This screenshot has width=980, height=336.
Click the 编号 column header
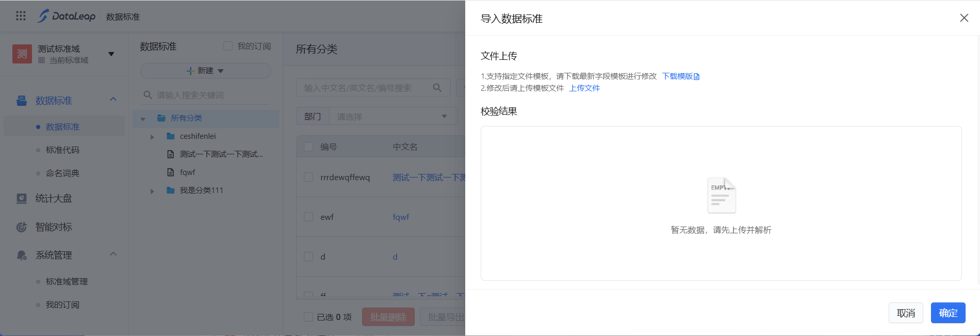[329, 147]
